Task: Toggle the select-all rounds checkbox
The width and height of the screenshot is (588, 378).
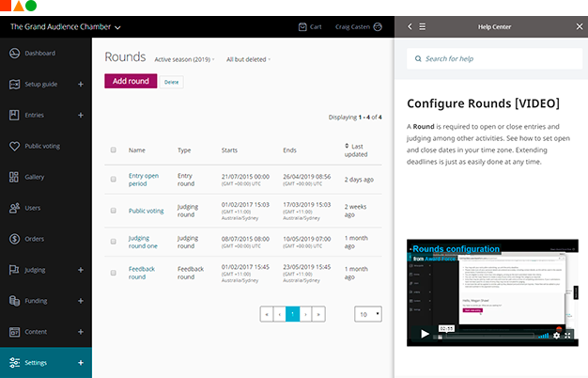Action: click(x=114, y=150)
